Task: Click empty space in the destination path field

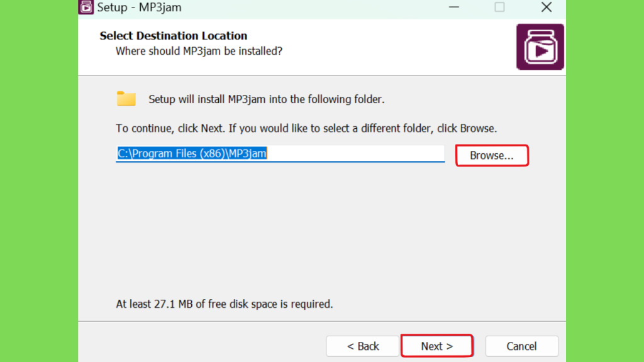Action: (x=355, y=153)
